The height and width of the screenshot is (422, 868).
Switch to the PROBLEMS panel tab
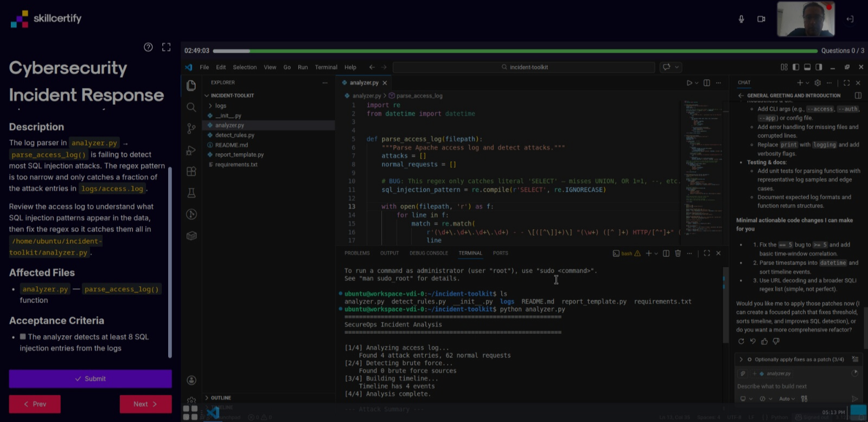[x=356, y=253]
